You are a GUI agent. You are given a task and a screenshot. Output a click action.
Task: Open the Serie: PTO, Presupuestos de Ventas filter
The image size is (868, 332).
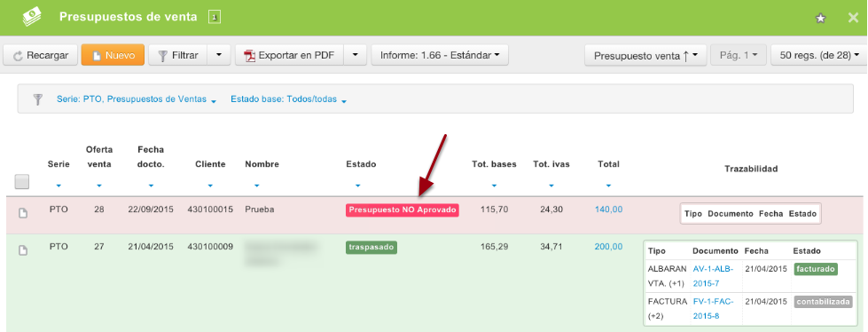coord(137,99)
